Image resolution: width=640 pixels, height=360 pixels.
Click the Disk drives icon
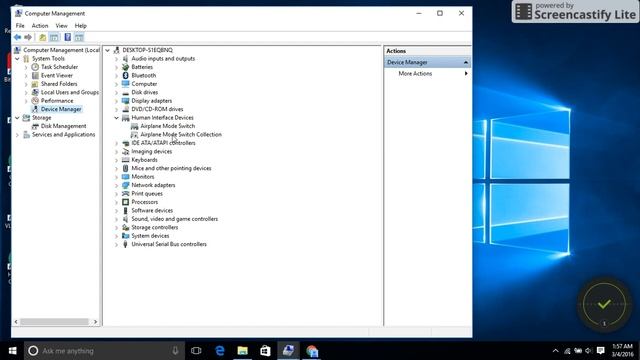[125, 93]
